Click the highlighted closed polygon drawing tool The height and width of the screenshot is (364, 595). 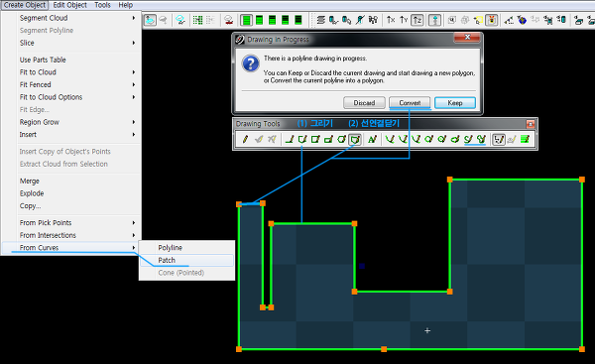click(355, 140)
